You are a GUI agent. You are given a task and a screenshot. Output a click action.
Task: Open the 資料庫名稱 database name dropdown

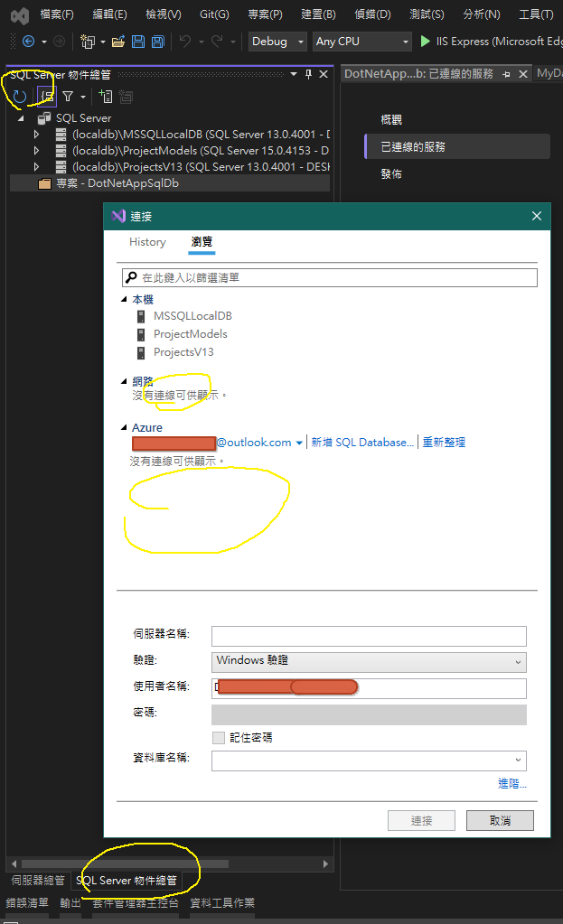click(518, 761)
